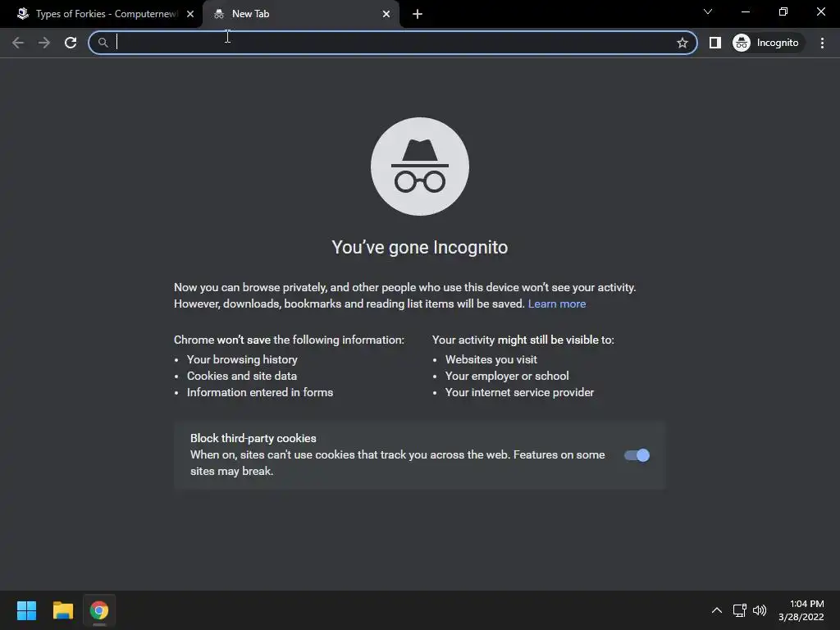Show hidden system tray icons
Screen dimensions: 840x630
coord(717,610)
